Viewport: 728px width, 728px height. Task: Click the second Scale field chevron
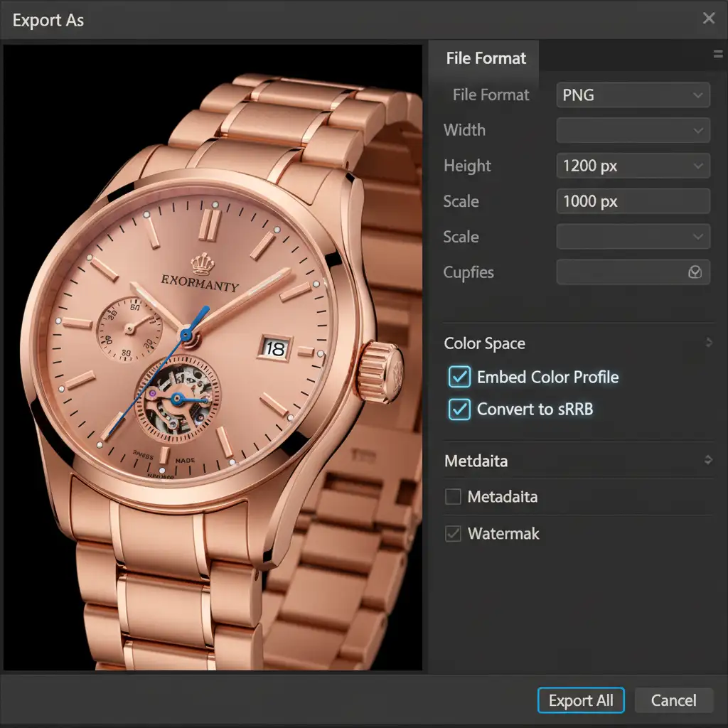pyautogui.click(x=698, y=237)
